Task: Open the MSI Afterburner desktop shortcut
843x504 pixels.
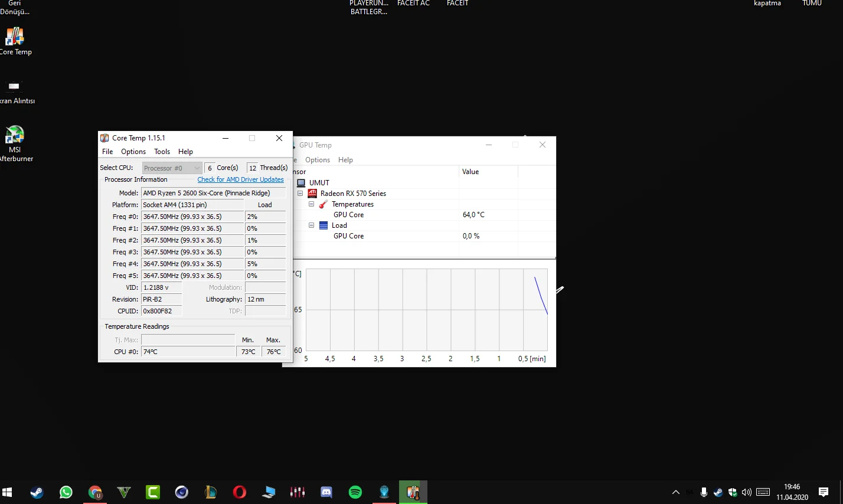Action: (x=15, y=143)
